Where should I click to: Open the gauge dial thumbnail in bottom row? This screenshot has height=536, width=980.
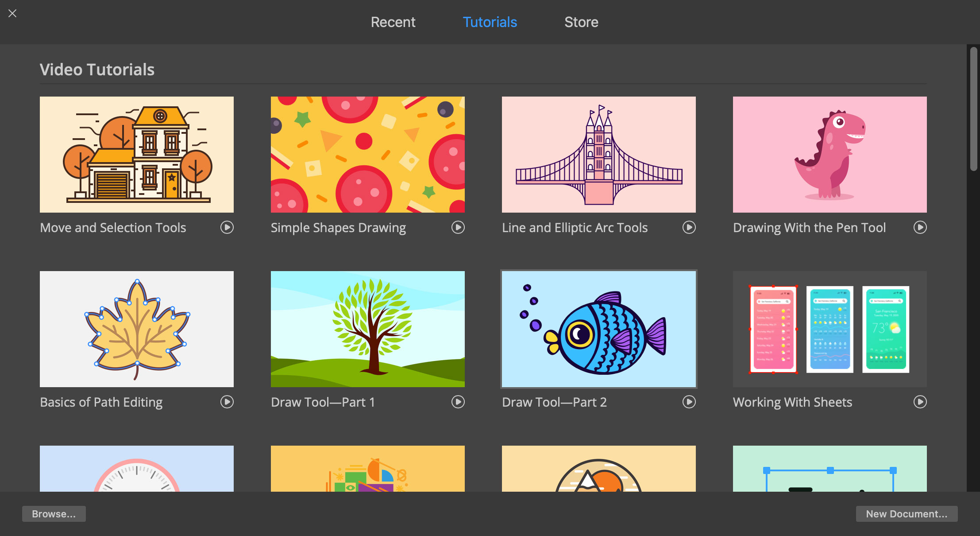click(137, 469)
